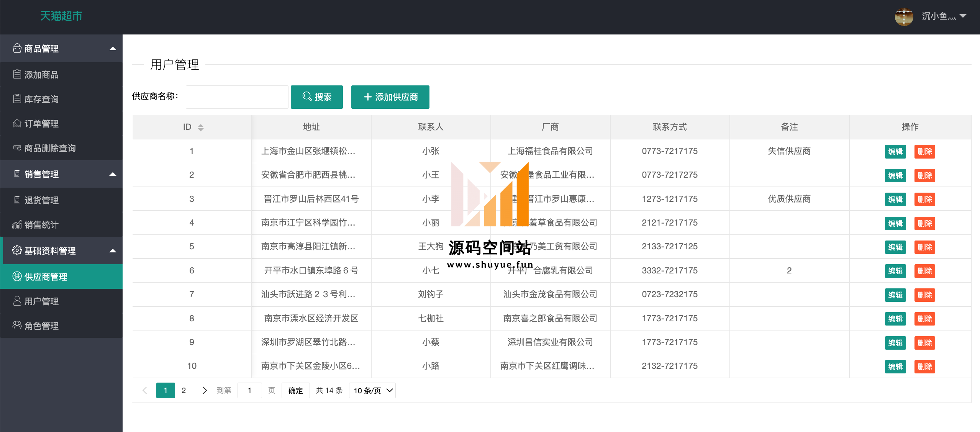Click the plus icon in 添加供应商 button
The height and width of the screenshot is (432, 980).
[x=368, y=97]
